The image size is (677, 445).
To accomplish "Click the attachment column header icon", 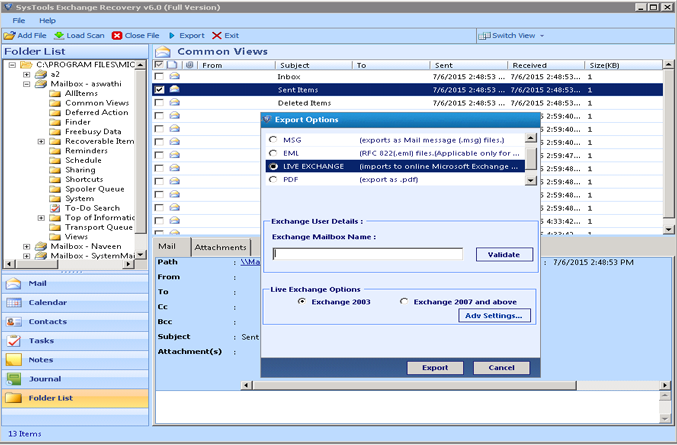I will (190, 65).
